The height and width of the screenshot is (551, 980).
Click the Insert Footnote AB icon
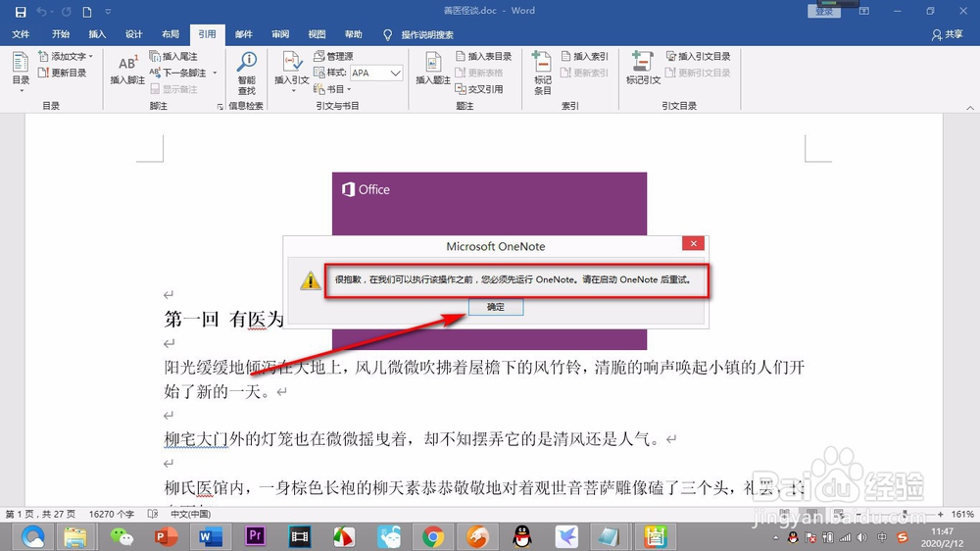click(x=127, y=64)
